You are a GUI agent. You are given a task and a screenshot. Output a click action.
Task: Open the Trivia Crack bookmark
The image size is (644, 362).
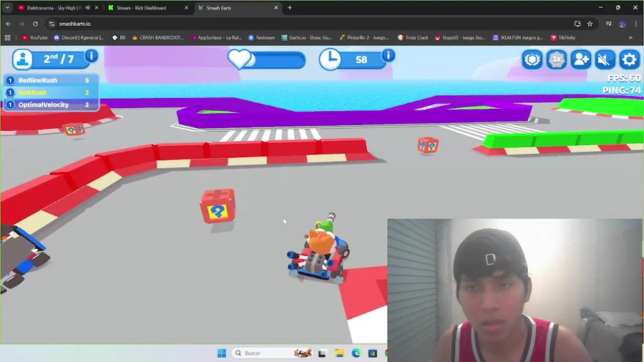413,38
